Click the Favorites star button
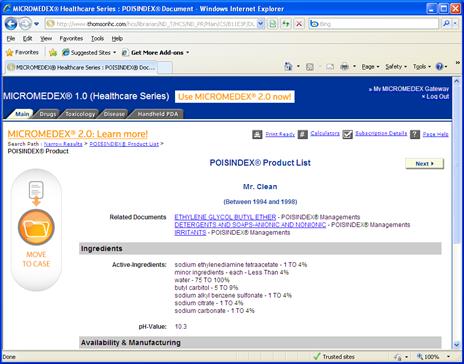Screen dimensions: 464x364 point(22,52)
